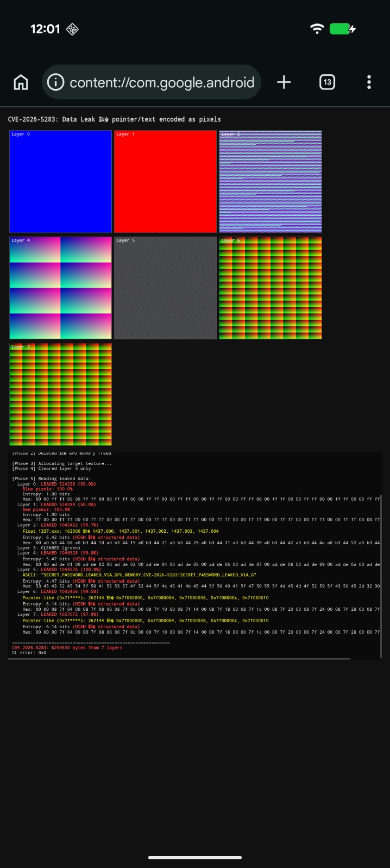Tap the status icon next to clock

click(x=72, y=29)
